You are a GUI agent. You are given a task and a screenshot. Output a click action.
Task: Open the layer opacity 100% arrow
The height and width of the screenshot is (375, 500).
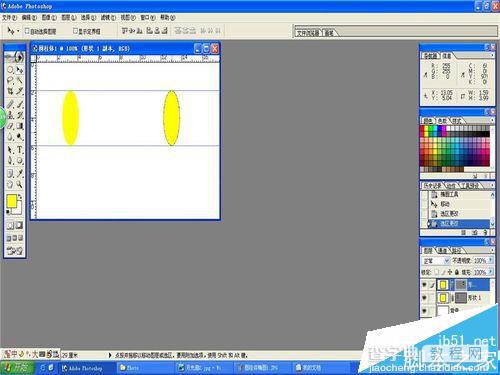pyautogui.click(x=490, y=260)
